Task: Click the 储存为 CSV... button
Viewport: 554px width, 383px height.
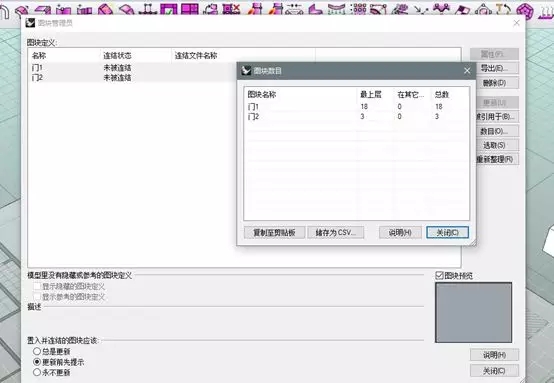Action: (x=335, y=232)
